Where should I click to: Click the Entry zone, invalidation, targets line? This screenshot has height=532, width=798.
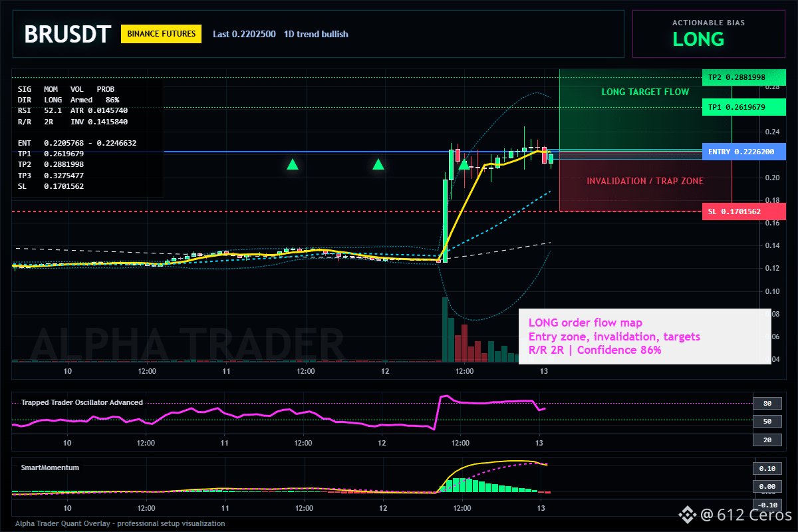614,336
